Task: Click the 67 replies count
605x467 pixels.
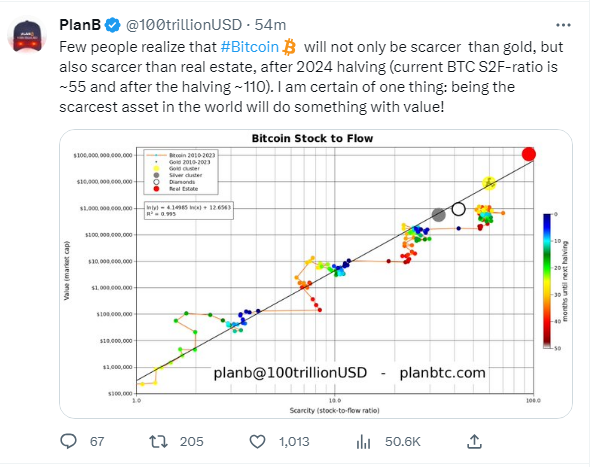Action: [x=97, y=442]
